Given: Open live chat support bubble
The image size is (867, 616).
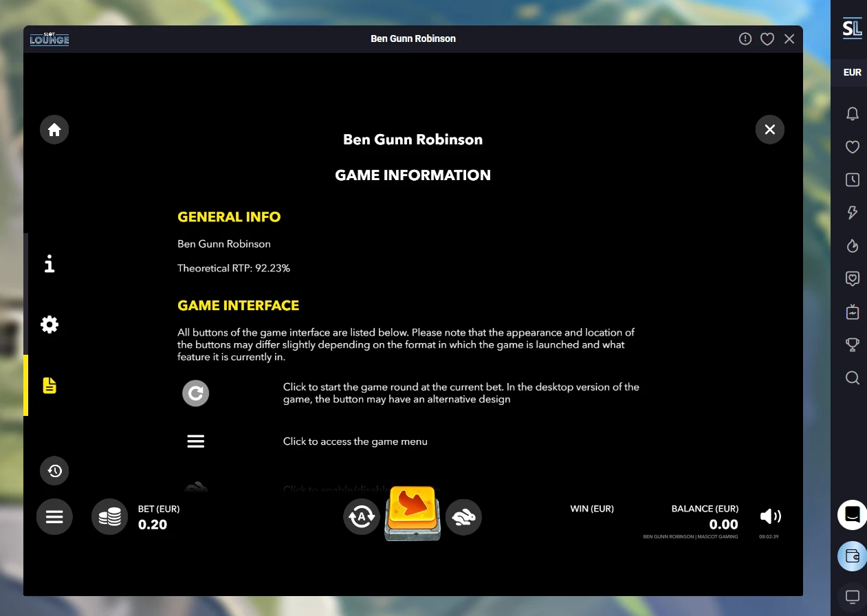Looking at the screenshot, I should [853, 515].
